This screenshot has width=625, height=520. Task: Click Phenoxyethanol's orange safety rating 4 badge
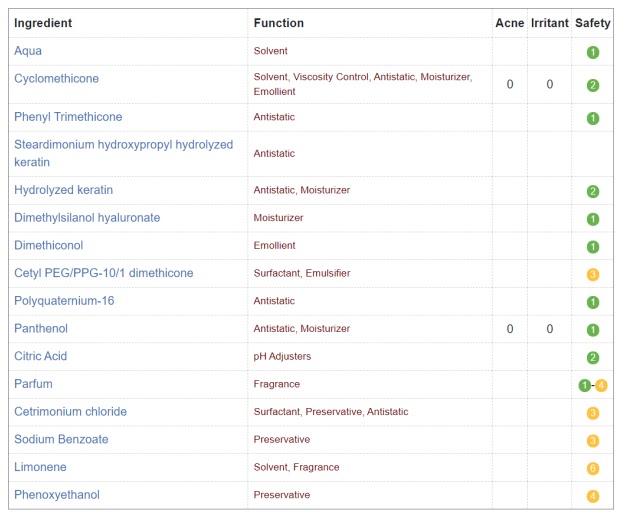(593, 496)
